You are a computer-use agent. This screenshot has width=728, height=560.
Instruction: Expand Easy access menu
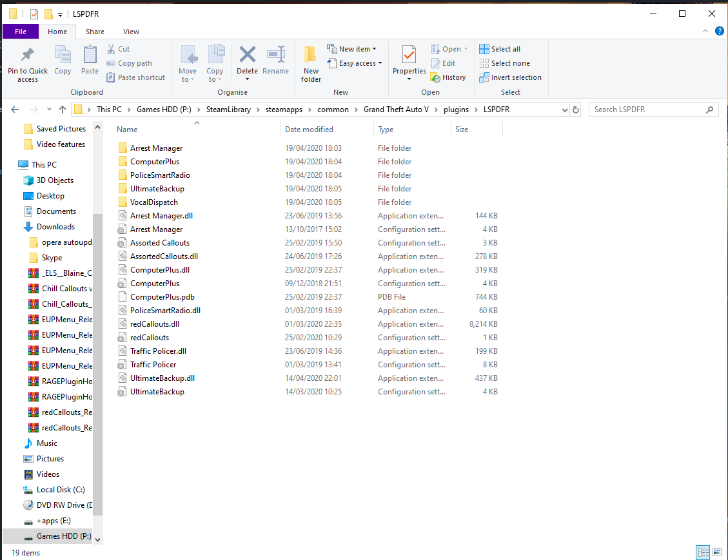point(355,63)
